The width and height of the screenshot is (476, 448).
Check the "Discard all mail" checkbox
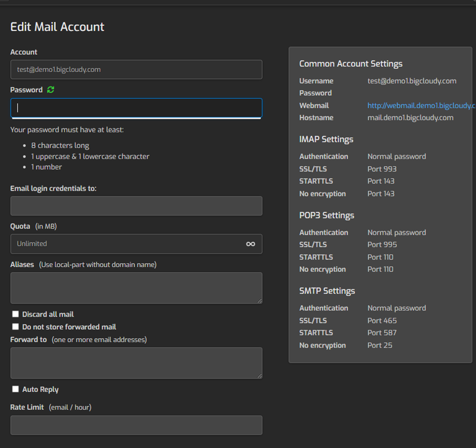15,314
